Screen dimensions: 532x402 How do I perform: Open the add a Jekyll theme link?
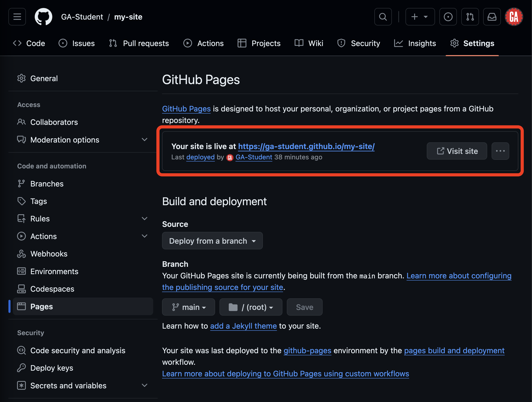(x=243, y=326)
